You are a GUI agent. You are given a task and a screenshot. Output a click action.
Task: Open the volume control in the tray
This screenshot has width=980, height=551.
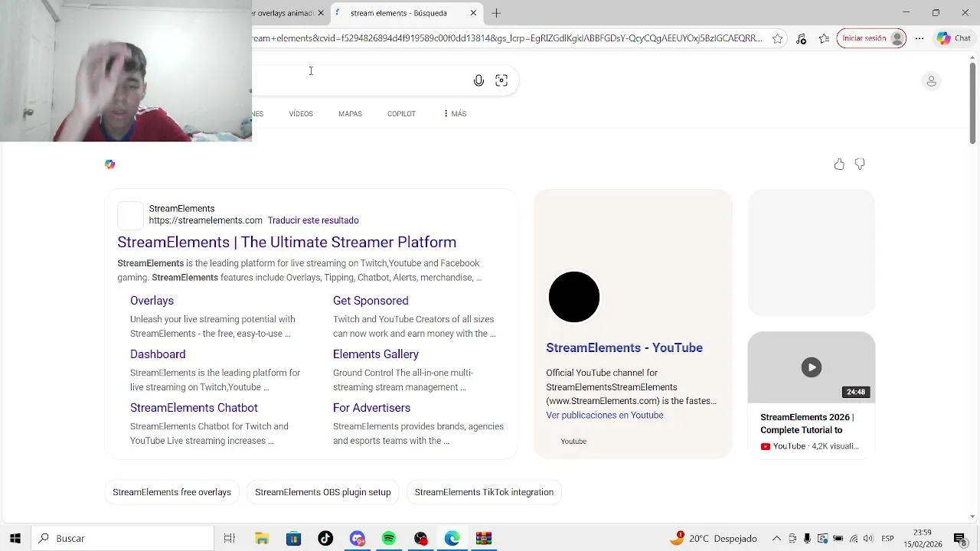point(867,539)
